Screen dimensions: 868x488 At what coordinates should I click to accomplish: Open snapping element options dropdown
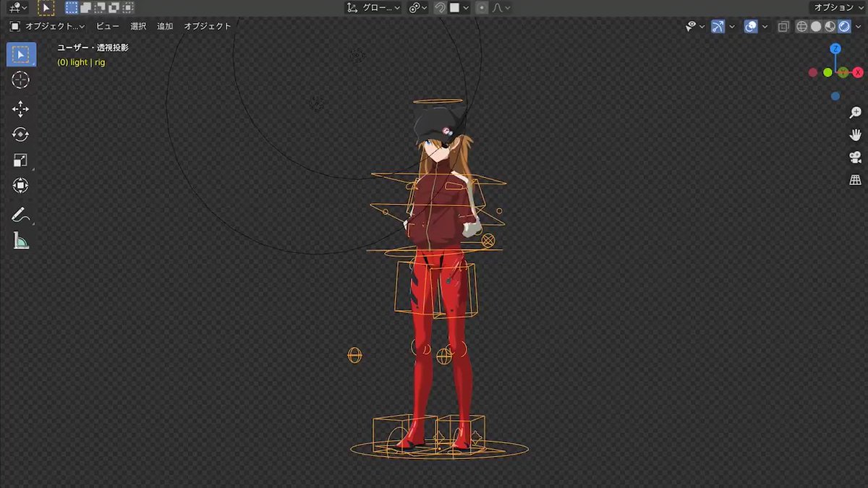(x=459, y=8)
